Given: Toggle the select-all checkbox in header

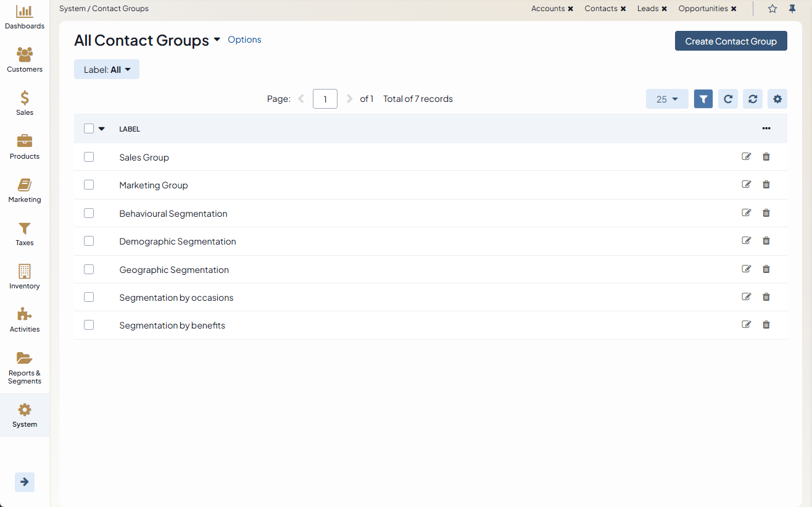Looking at the screenshot, I should pyautogui.click(x=89, y=128).
